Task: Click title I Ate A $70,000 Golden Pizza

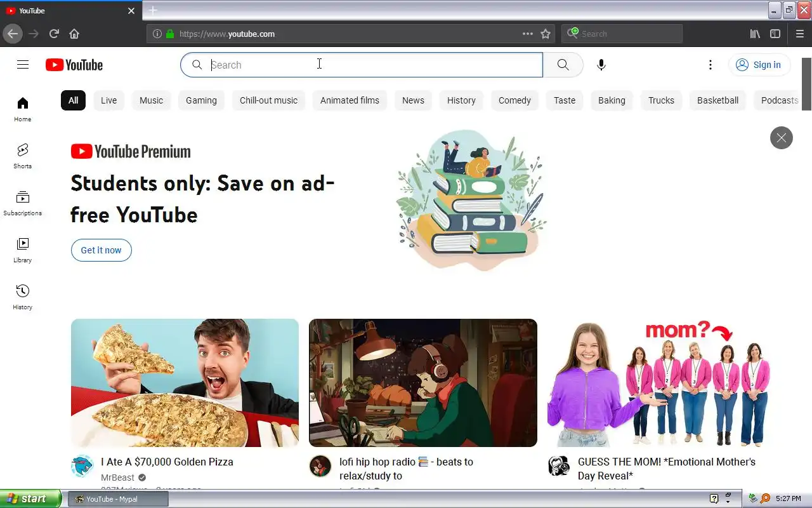Action: [x=167, y=462]
